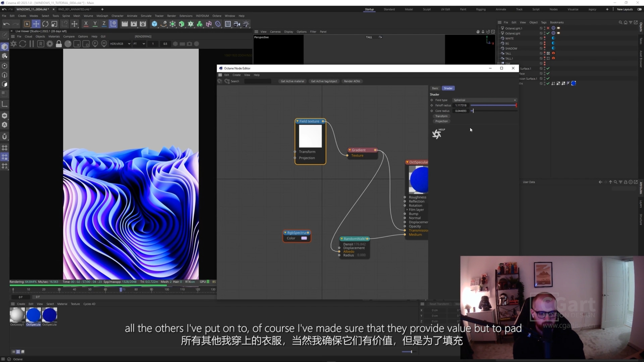The height and width of the screenshot is (362, 644).
Task: Open the Spline Pen tool
Action: pyautogui.click(x=164, y=24)
